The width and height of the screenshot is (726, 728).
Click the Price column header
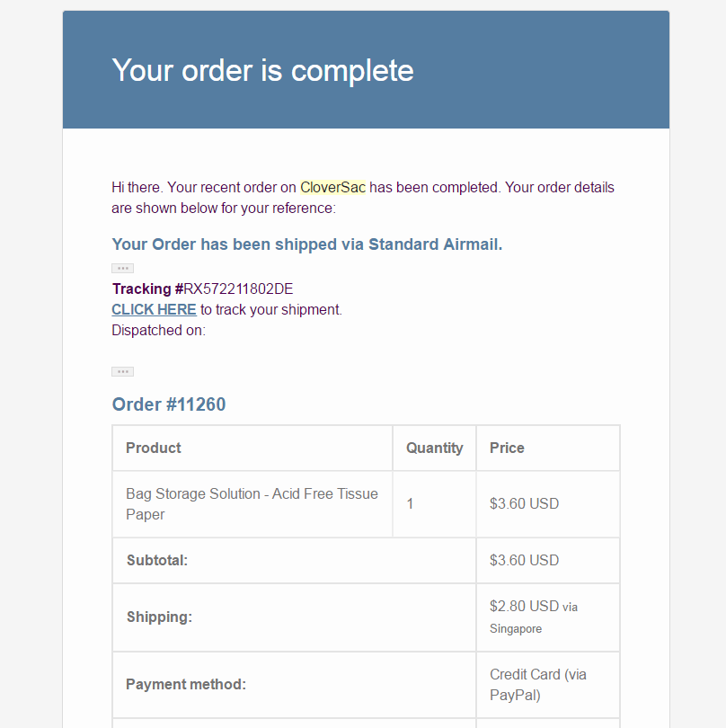pyautogui.click(x=507, y=448)
